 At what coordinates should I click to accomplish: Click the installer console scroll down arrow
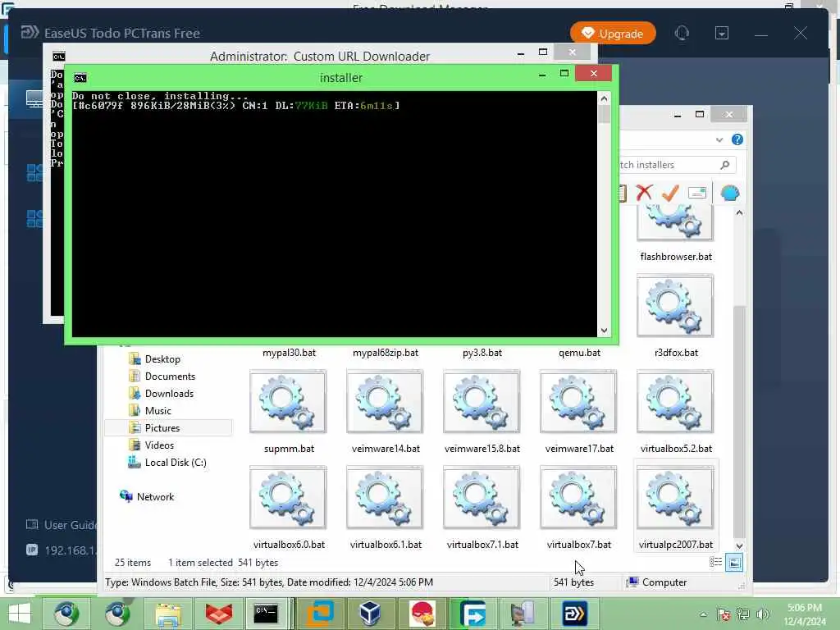coord(604,331)
